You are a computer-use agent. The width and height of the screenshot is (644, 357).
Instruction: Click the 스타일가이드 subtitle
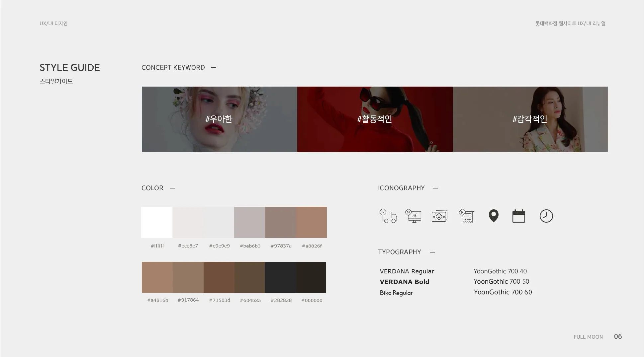click(x=56, y=81)
